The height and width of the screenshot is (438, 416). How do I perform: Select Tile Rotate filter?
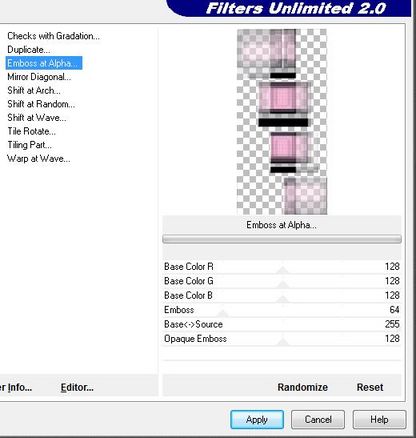click(x=31, y=131)
